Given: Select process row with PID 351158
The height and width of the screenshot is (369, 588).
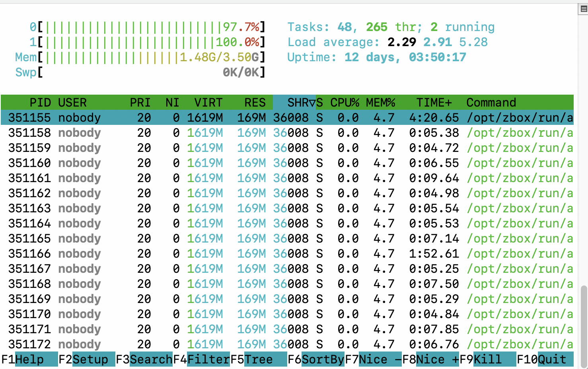Looking at the screenshot, I should point(287,133).
